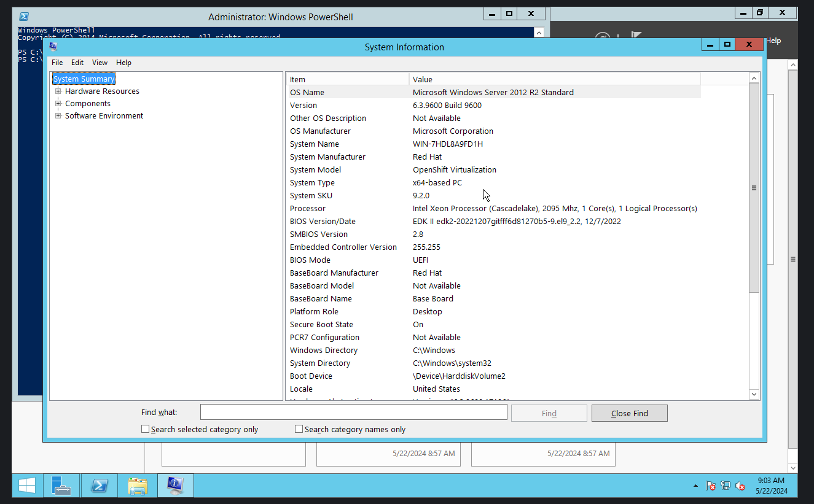The image size is (814, 504).
Task: Click the C:\Windows\system32 value
Action: pos(452,363)
